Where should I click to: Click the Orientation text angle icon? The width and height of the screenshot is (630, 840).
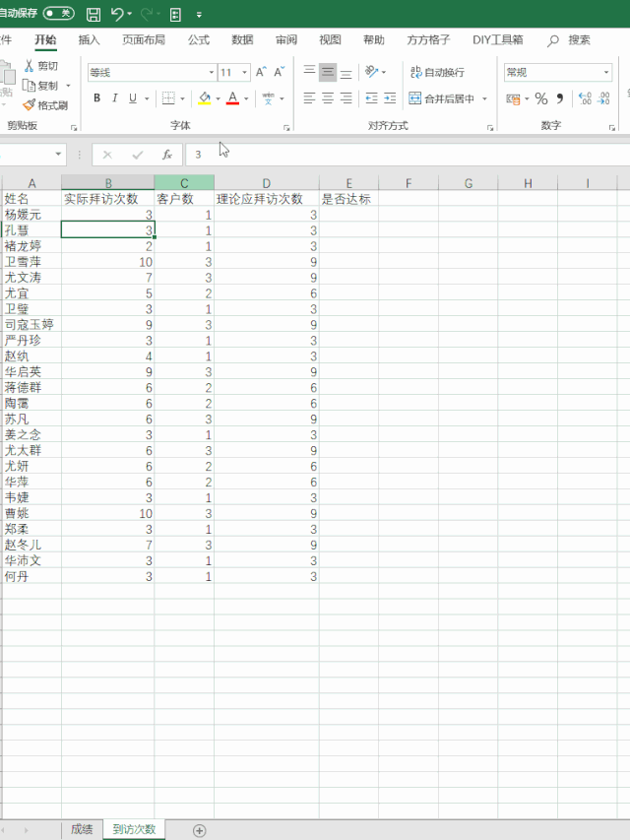pyautogui.click(x=372, y=72)
